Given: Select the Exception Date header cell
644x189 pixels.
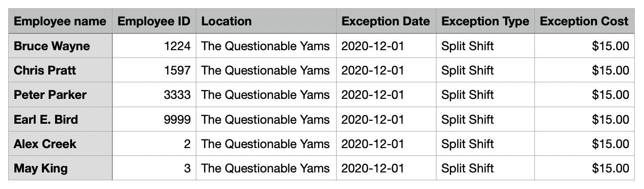Looking at the screenshot, I should (x=386, y=21).
